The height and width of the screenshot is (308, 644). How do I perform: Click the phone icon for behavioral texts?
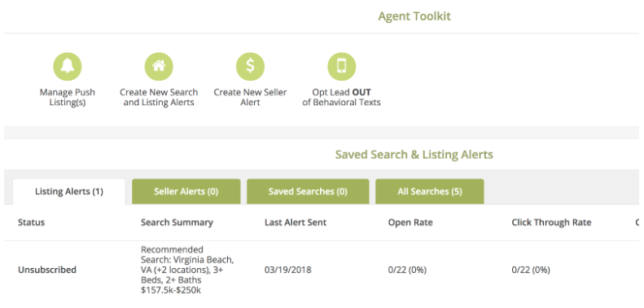coord(341,66)
